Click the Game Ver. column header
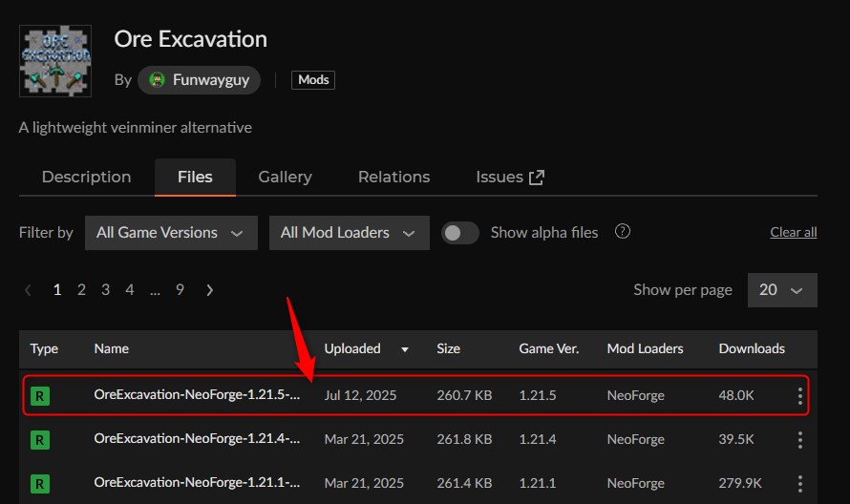Screen dimensions: 850x504 548,348
